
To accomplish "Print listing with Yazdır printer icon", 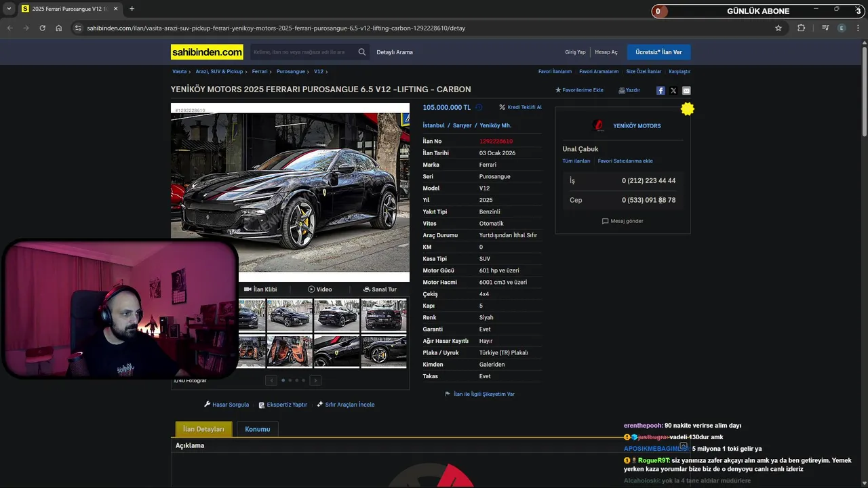I will (x=629, y=90).
